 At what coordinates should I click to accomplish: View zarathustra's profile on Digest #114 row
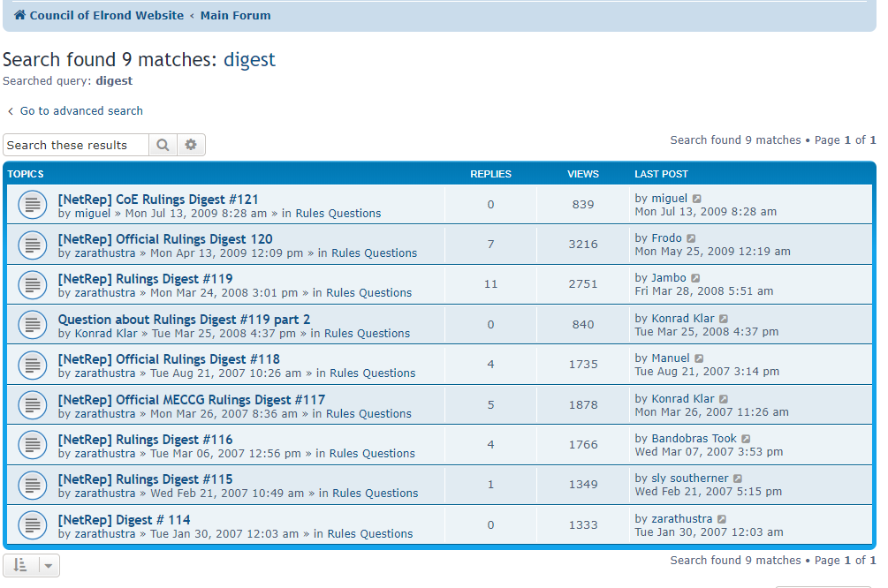pos(104,534)
